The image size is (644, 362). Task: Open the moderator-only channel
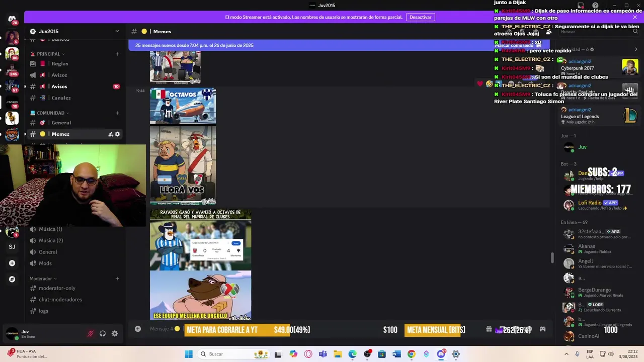(74, 289)
